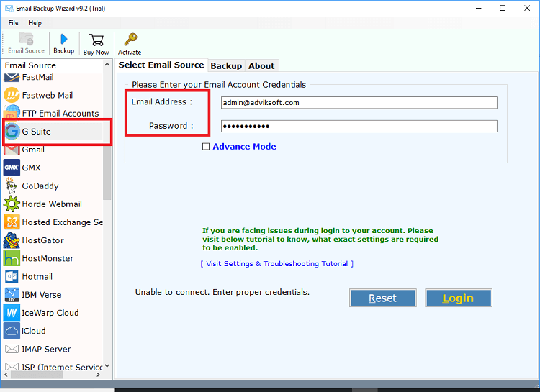540x392 pixels.
Task: Open Visit Settings & Troubleshooting Tutorial link
Action: (276, 264)
